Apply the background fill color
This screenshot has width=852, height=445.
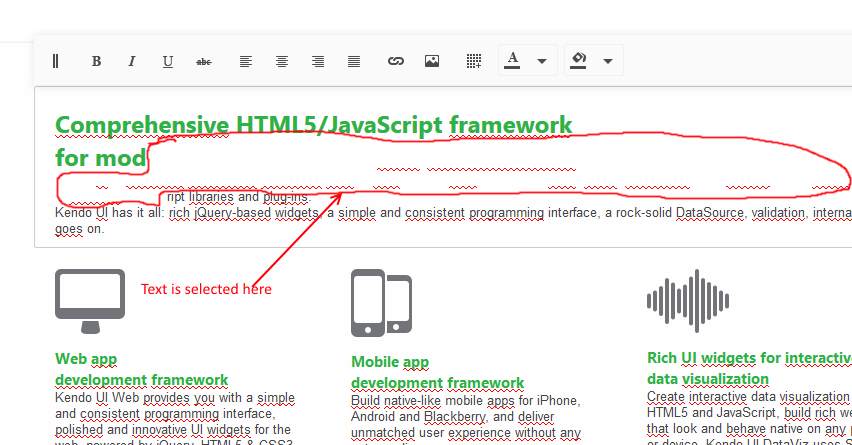coord(578,60)
